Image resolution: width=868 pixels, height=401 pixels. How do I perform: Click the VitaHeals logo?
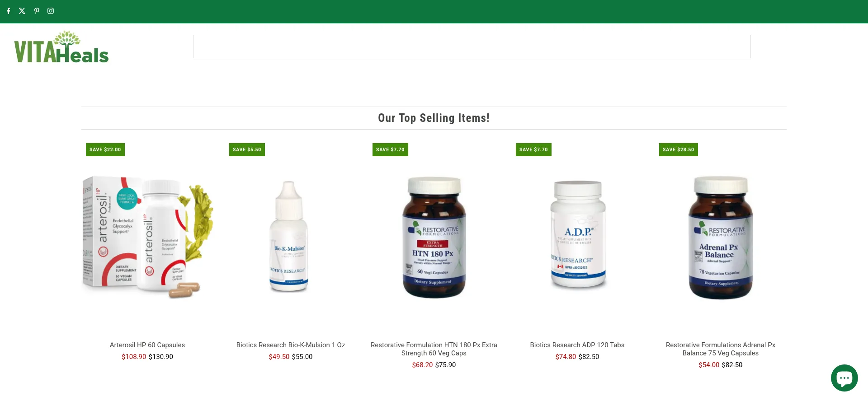click(61, 47)
